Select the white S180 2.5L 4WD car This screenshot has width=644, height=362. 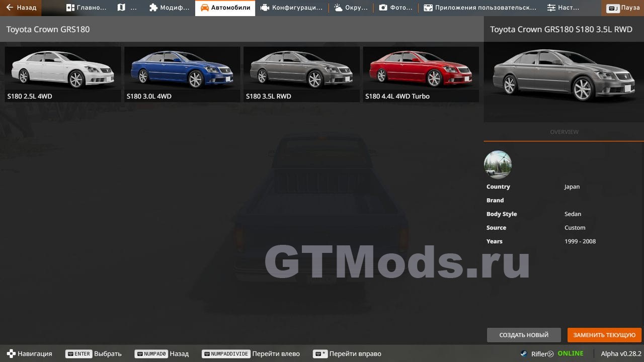point(63,74)
